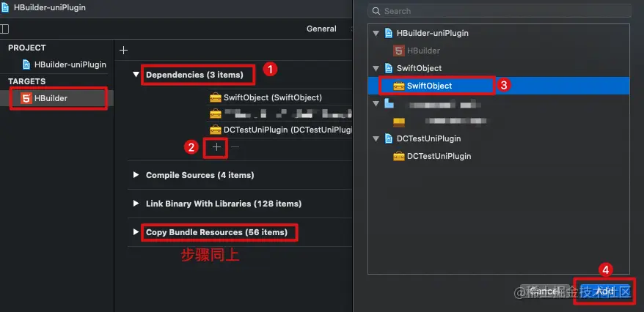Open the General tab

pyautogui.click(x=321, y=29)
